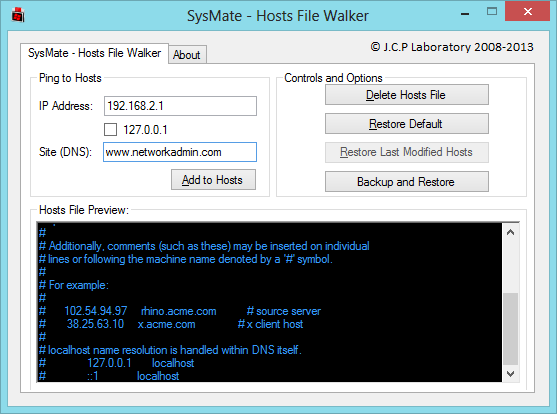This screenshot has height=414, width=557.
Task: Click the scroll down arrow in hosts preview
Action: (x=511, y=374)
